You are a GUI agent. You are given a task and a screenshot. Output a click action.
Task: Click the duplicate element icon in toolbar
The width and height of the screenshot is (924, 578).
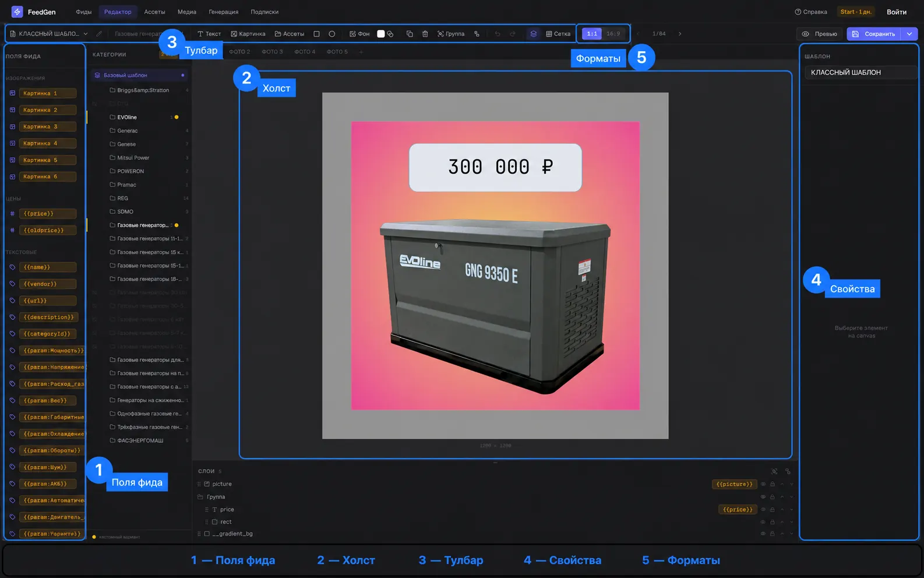tap(410, 34)
